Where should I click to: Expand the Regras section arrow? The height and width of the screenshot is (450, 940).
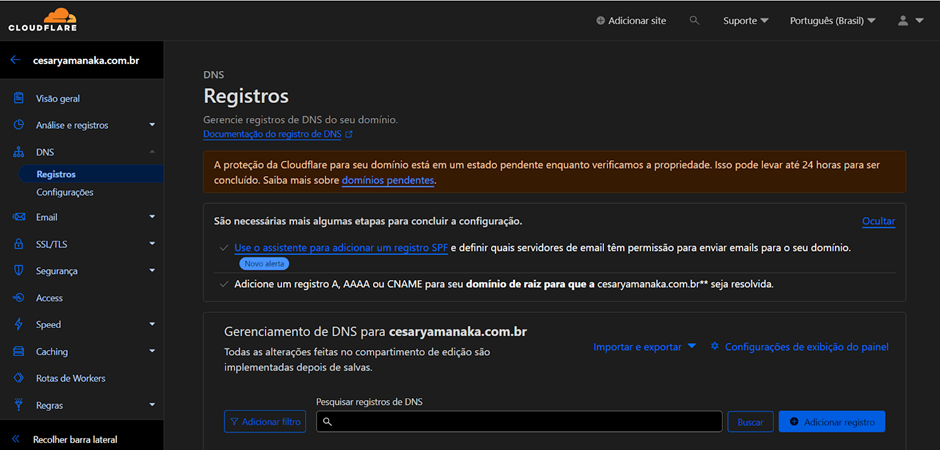coord(152,405)
